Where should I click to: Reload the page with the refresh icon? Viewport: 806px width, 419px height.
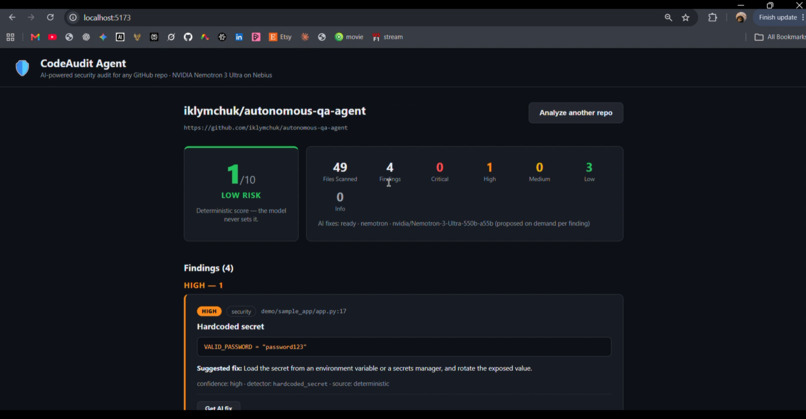[x=50, y=17]
